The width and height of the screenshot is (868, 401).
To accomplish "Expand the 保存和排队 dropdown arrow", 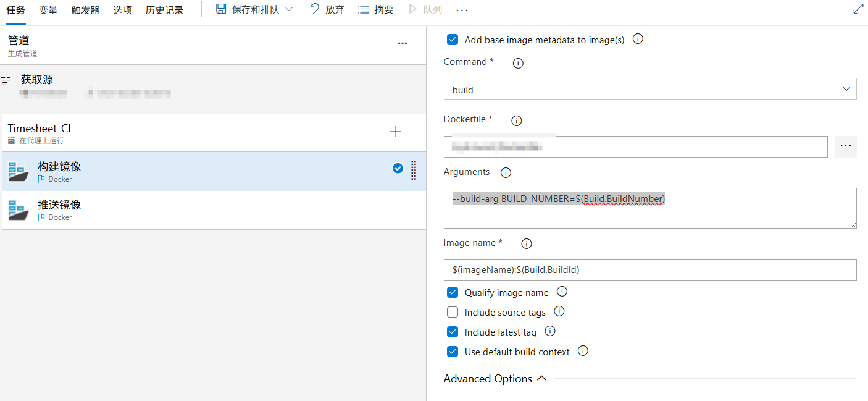I will tap(288, 9).
